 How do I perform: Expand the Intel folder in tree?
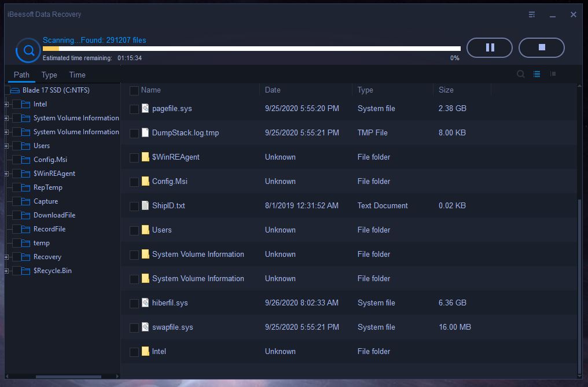click(x=6, y=104)
